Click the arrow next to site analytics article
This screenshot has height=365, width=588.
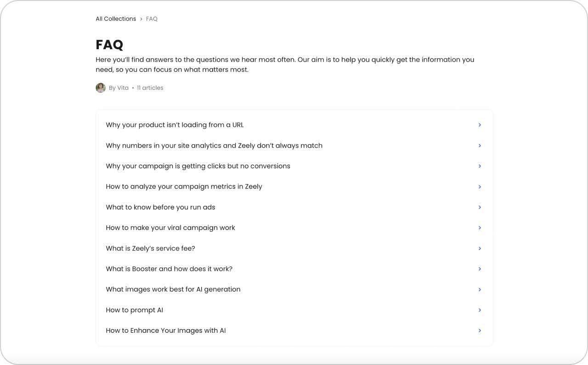point(480,146)
